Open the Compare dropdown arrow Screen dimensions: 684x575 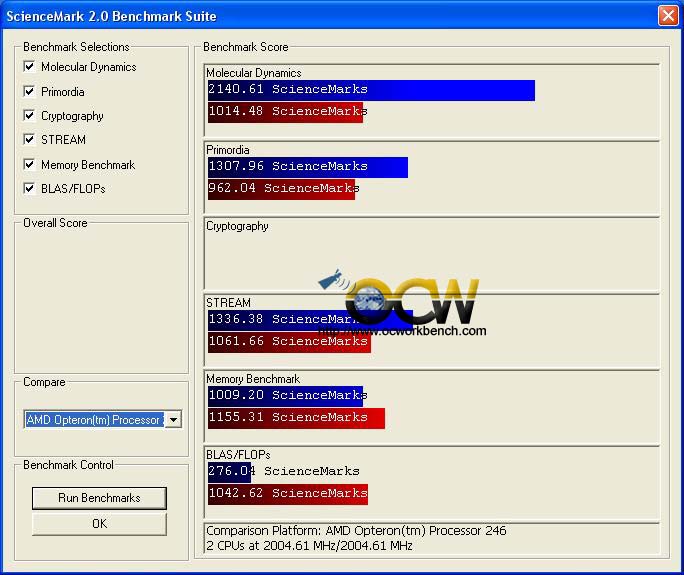pyautogui.click(x=174, y=420)
